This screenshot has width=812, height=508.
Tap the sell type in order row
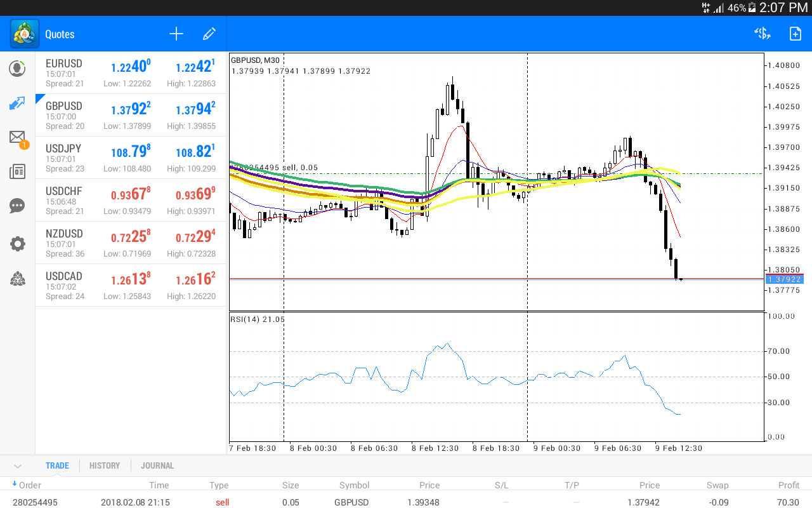pyautogui.click(x=222, y=502)
